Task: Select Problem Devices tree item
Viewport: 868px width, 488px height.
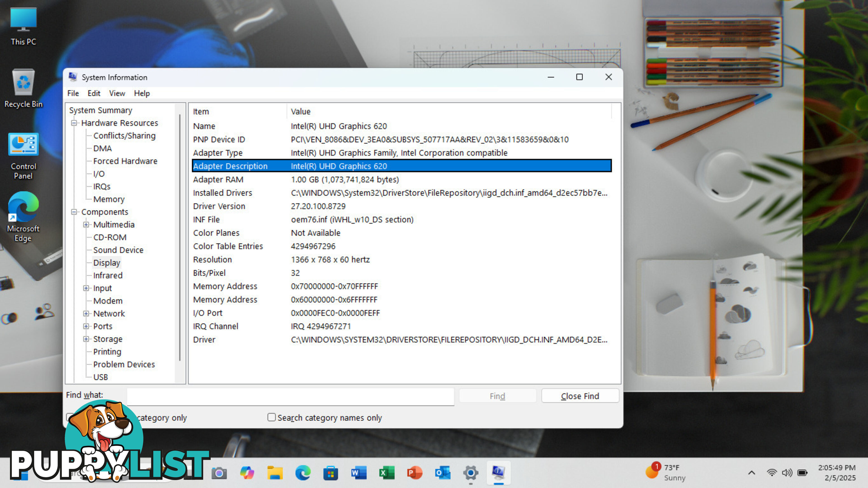Action: tap(124, 365)
